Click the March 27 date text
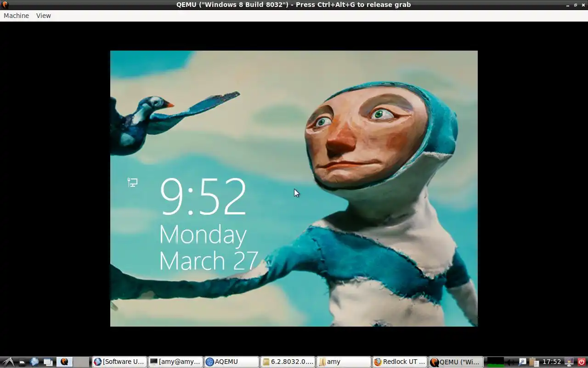Screen dimensions: 588x368 tap(208, 261)
